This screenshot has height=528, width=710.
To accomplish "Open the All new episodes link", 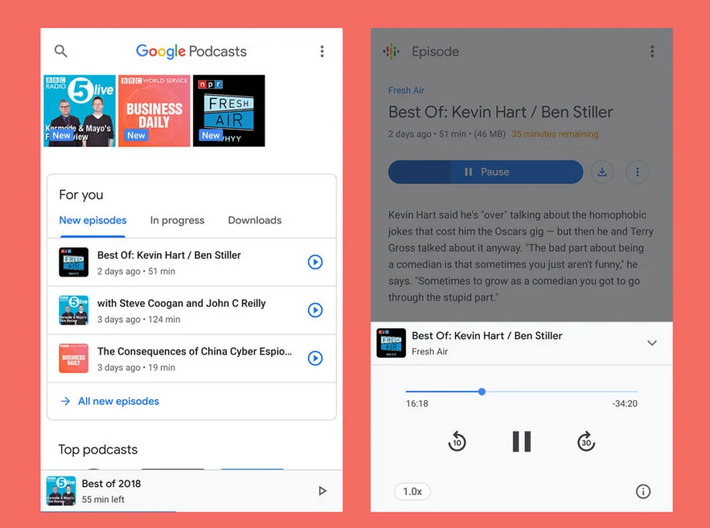I will click(x=119, y=401).
